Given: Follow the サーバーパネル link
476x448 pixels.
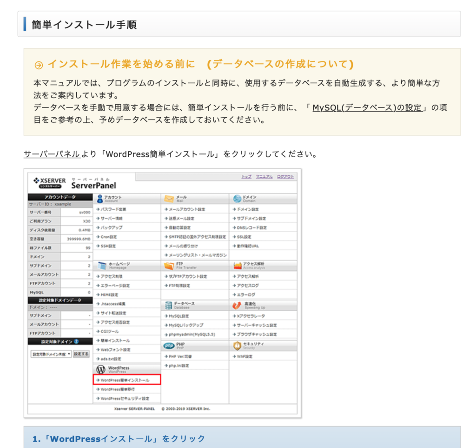Looking at the screenshot, I should [x=52, y=154].
